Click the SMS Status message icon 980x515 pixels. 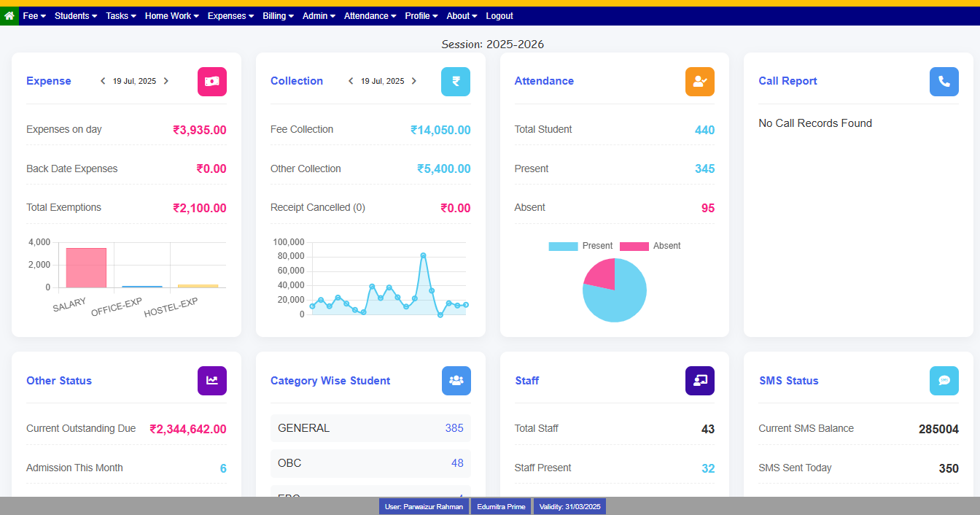coord(944,380)
